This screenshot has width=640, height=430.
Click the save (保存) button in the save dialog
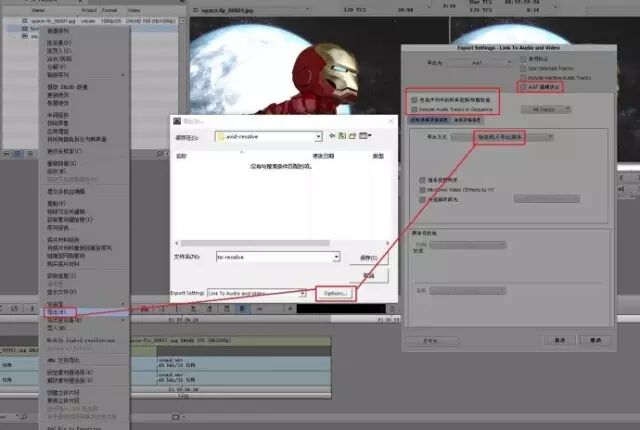pos(369,258)
